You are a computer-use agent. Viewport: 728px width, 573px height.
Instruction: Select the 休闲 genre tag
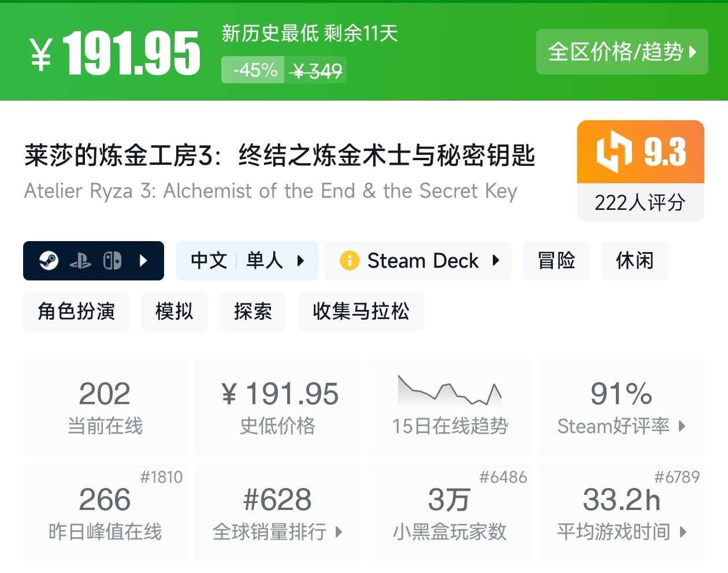(x=634, y=261)
